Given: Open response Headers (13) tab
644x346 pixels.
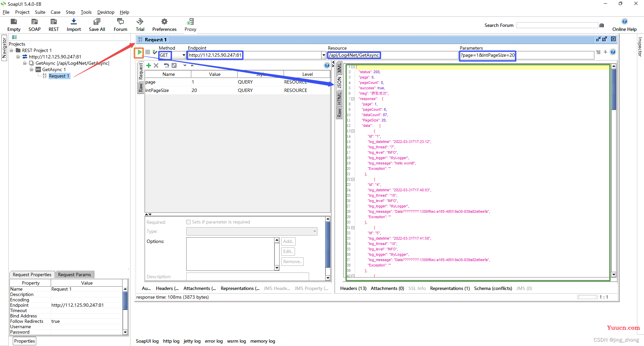Looking at the screenshot, I should [353, 288].
